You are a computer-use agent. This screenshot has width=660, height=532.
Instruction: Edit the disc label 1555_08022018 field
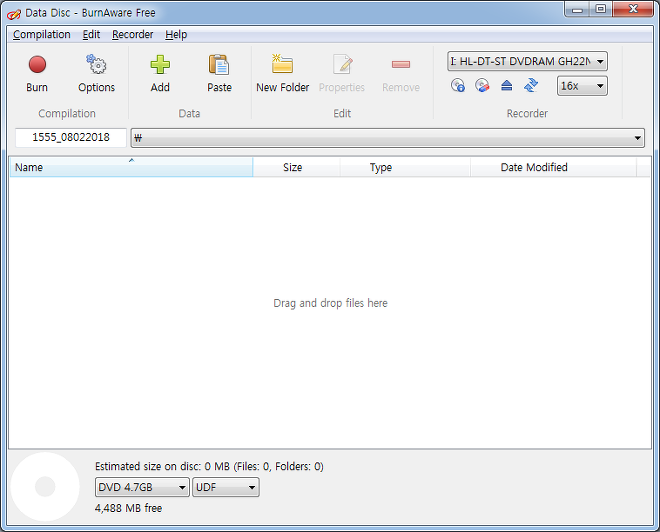[71, 138]
